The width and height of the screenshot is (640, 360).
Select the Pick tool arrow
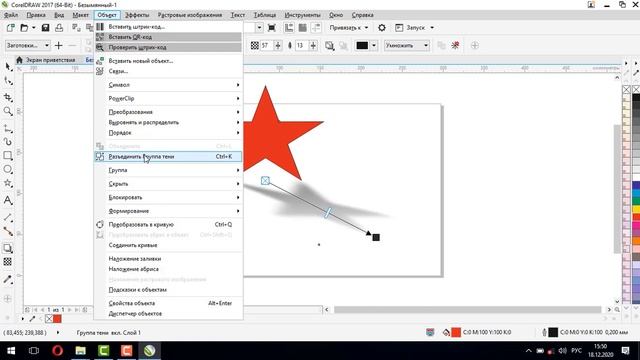click(x=8, y=67)
